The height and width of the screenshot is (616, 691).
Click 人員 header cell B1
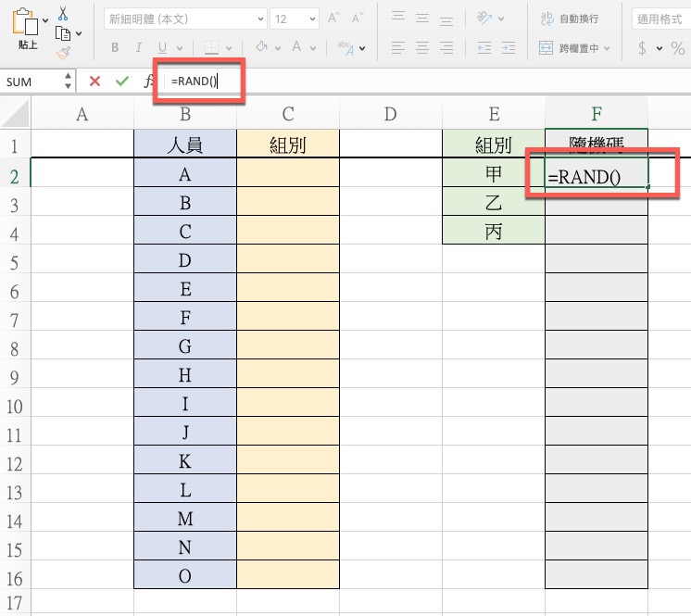coord(185,144)
